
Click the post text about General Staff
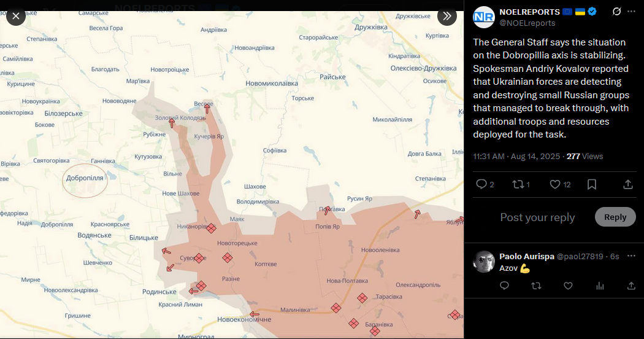[x=551, y=88]
